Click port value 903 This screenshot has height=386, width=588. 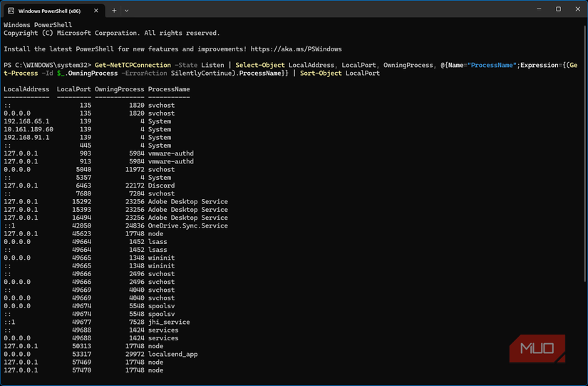[86, 153]
